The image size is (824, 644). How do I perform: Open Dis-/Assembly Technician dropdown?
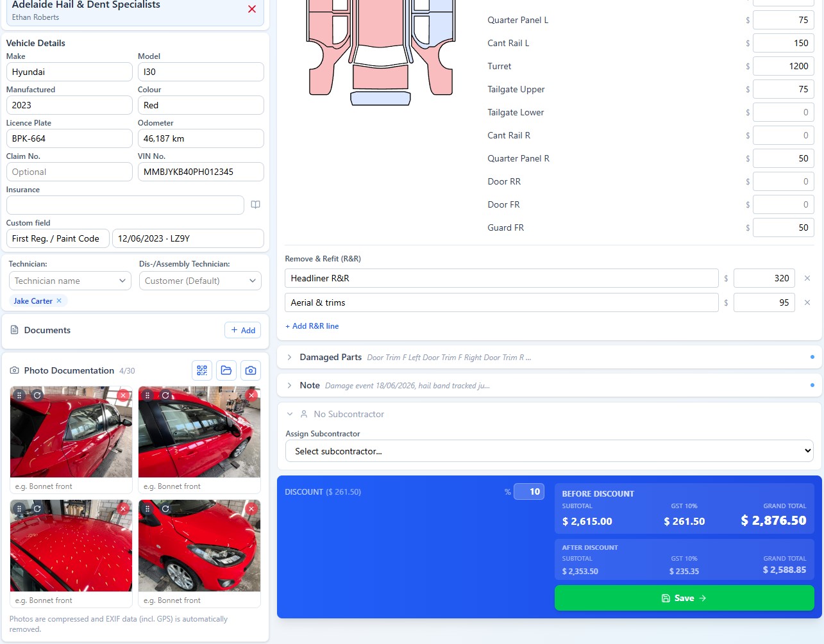click(200, 281)
